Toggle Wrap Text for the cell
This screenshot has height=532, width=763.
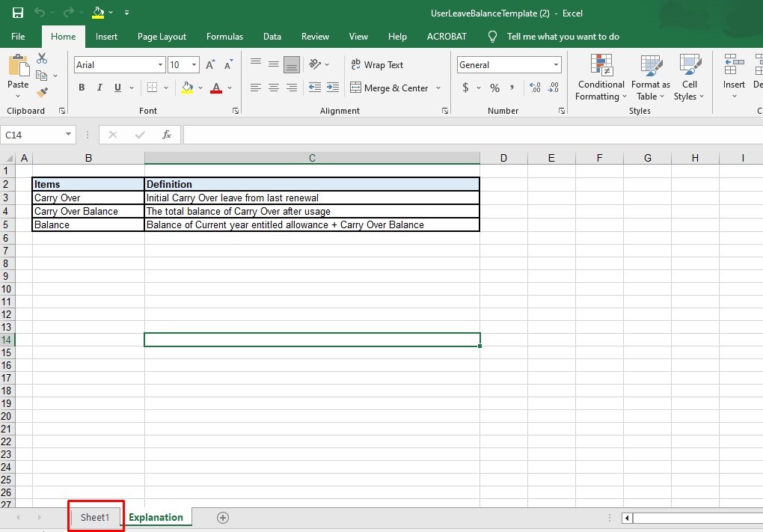377,65
